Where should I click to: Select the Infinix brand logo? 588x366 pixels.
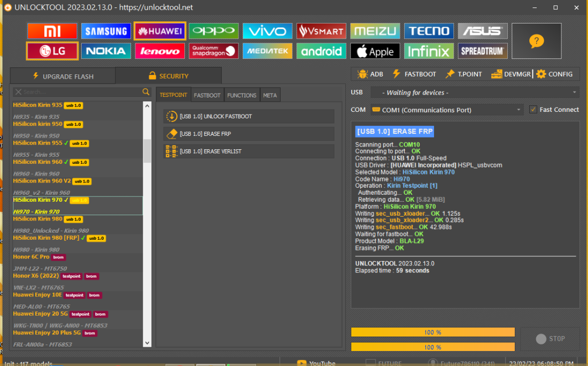click(x=429, y=51)
